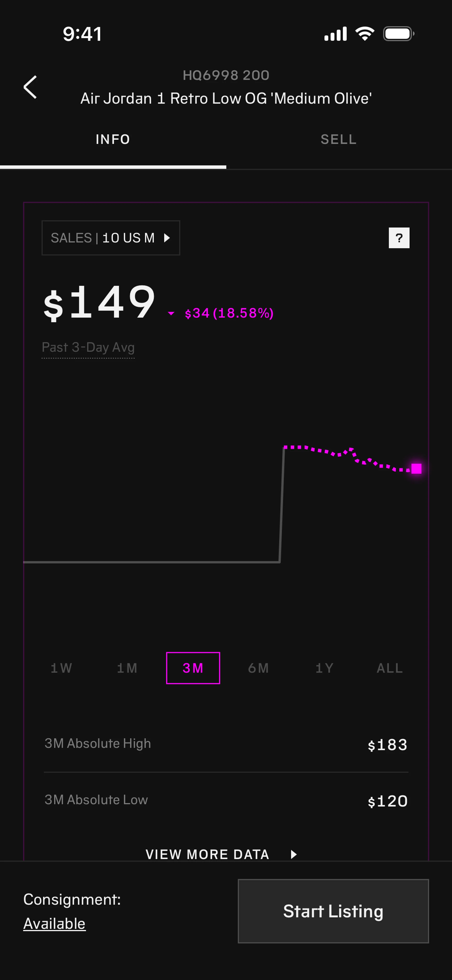Tap the cellular signal bars icon
Viewport: 452px width, 980px height.
tap(335, 34)
